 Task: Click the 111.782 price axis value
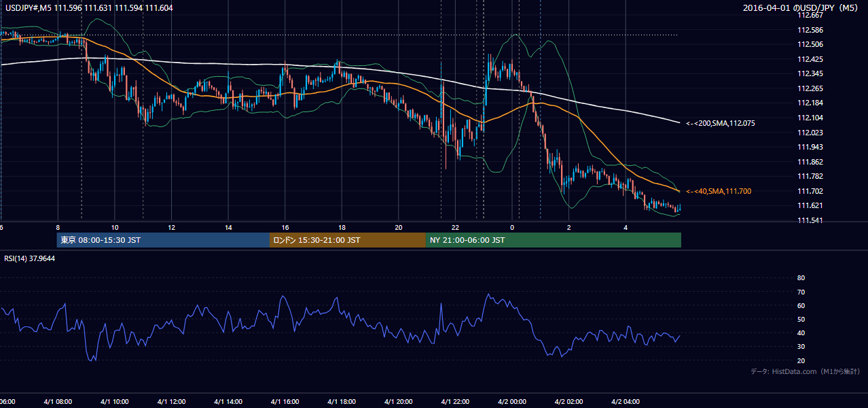(x=810, y=177)
